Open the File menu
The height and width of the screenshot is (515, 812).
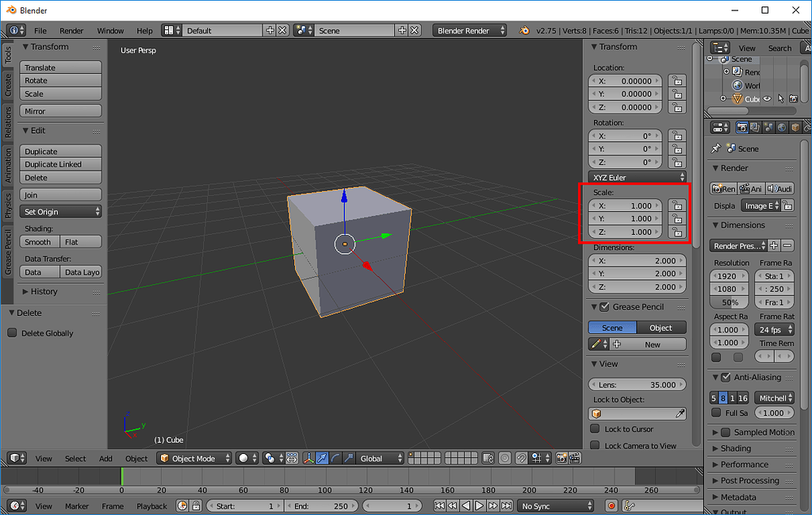tap(40, 31)
